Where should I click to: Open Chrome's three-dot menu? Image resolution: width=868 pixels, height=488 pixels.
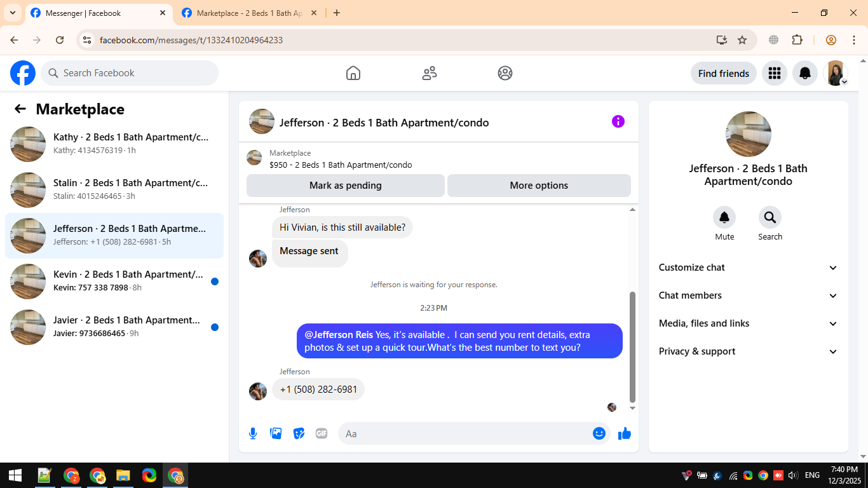point(854,40)
